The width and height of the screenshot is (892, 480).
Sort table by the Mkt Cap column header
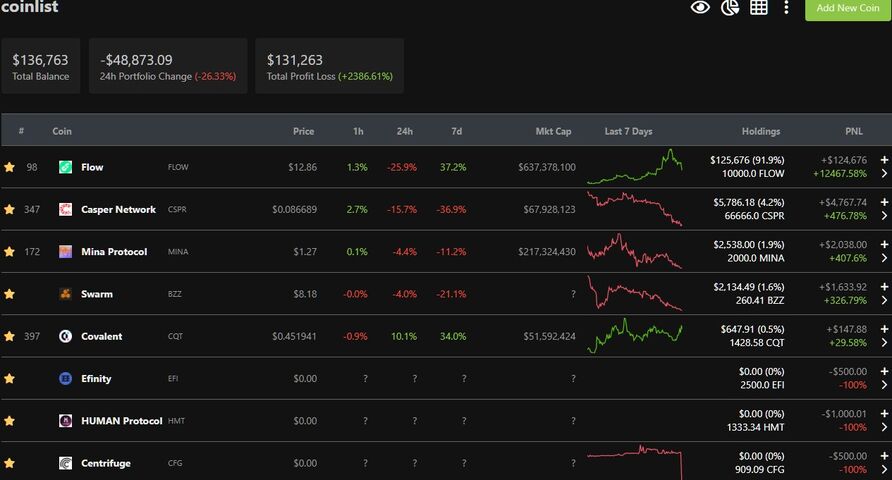click(553, 131)
